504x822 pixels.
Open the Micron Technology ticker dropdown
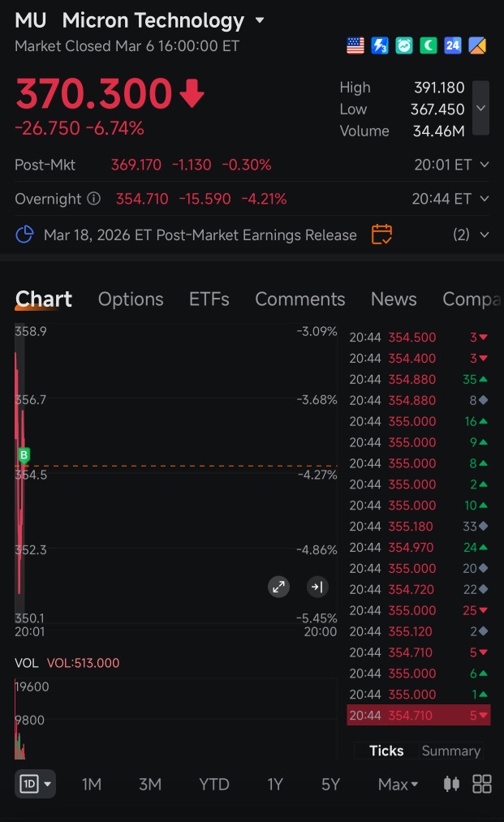click(x=260, y=20)
